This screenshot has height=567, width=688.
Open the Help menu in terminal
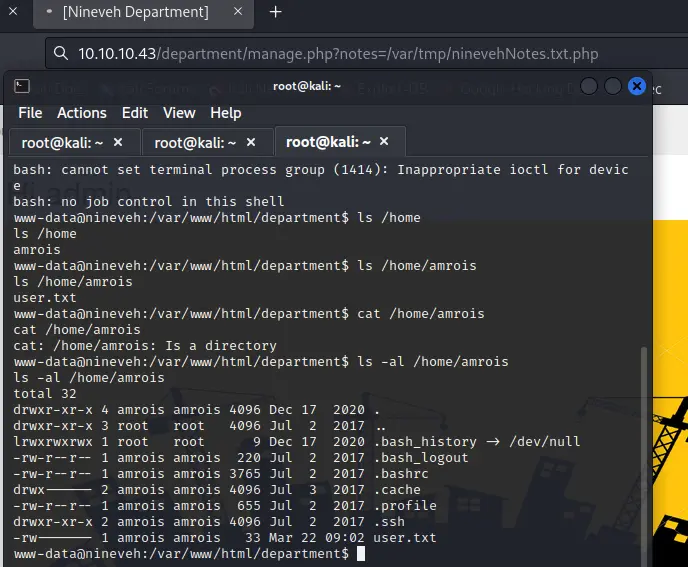pyautogui.click(x=226, y=113)
